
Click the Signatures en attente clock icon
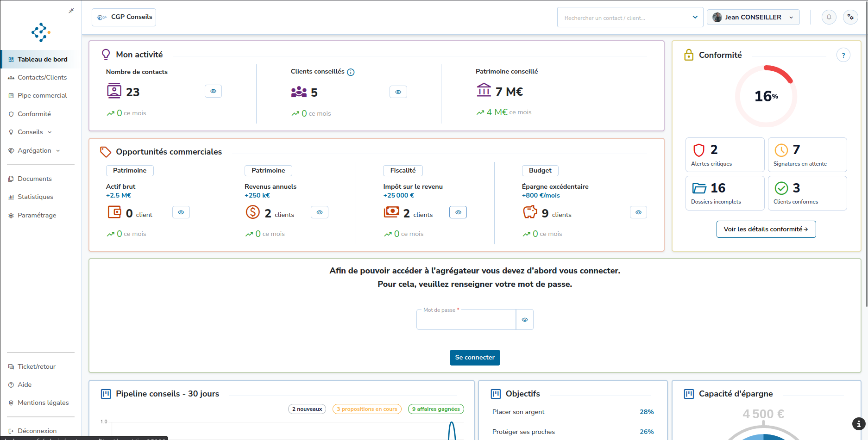(781, 150)
